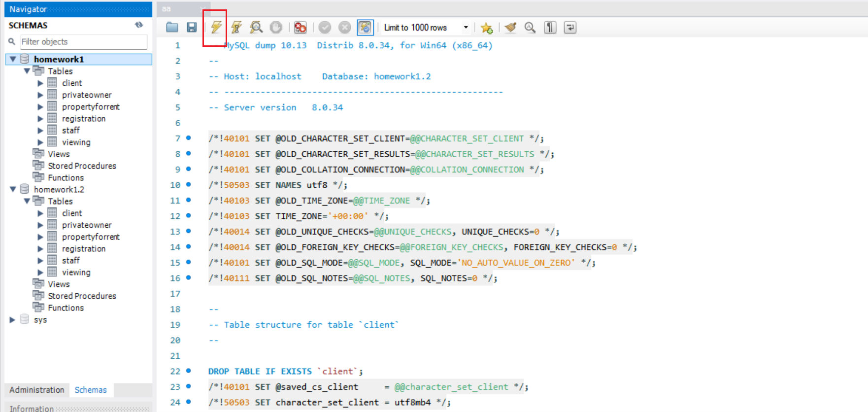Image resolution: width=868 pixels, height=412 pixels.
Task: Collapse the Tables node under homework1
Action: click(27, 71)
